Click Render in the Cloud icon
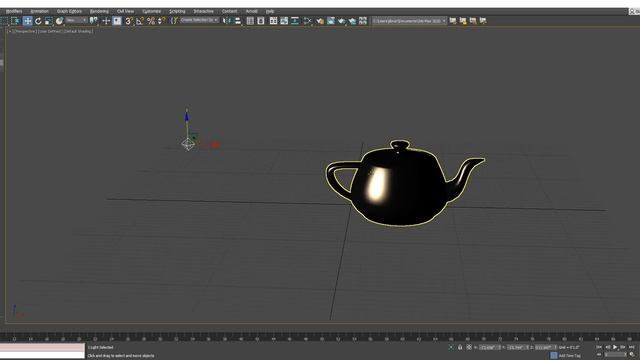Viewport: 640px width, 360px height. [352, 21]
